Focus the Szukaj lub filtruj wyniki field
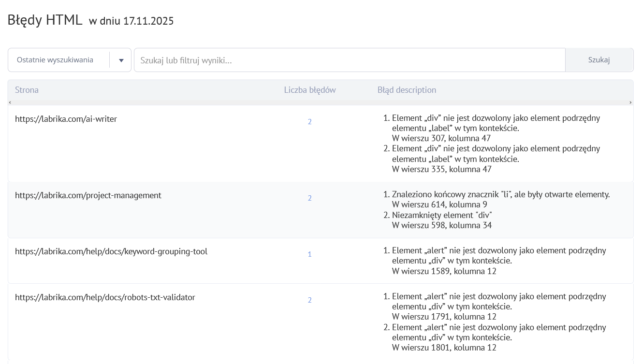Image resolution: width=642 pixels, height=364 pixels. (x=349, y=60)
